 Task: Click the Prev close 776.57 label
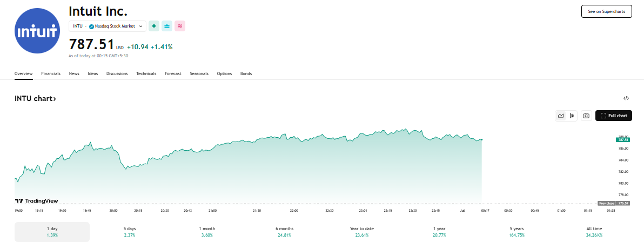coord(614,204)
